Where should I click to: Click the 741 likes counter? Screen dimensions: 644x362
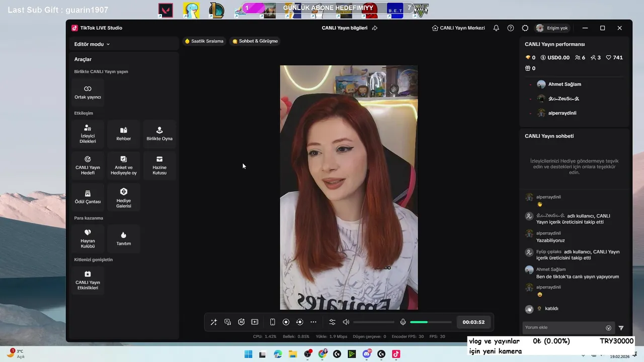(614, 58)
